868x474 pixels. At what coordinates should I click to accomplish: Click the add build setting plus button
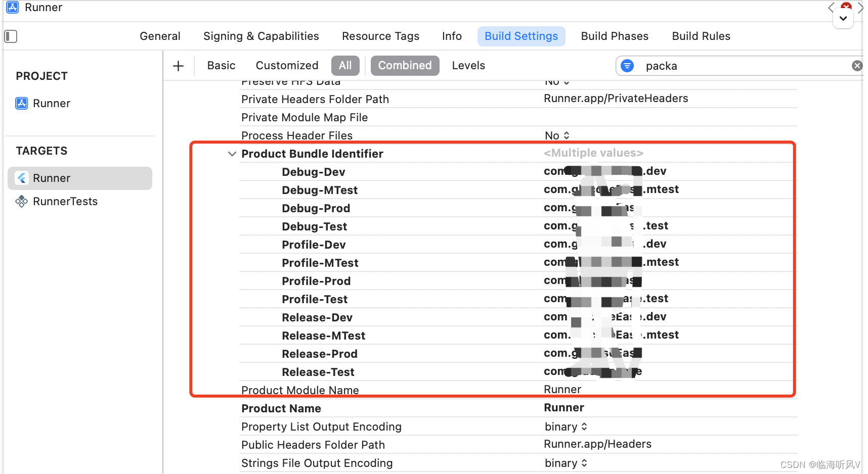[178, 66]
